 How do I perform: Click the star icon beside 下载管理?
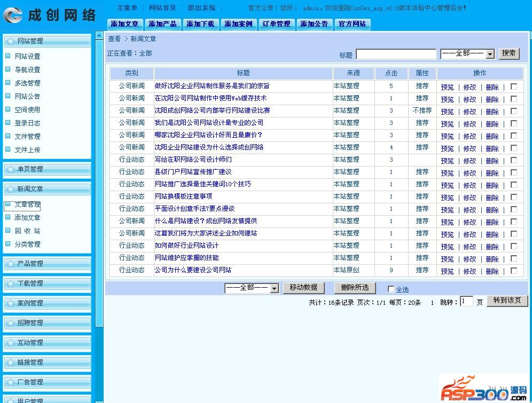(x=10, y=283)
